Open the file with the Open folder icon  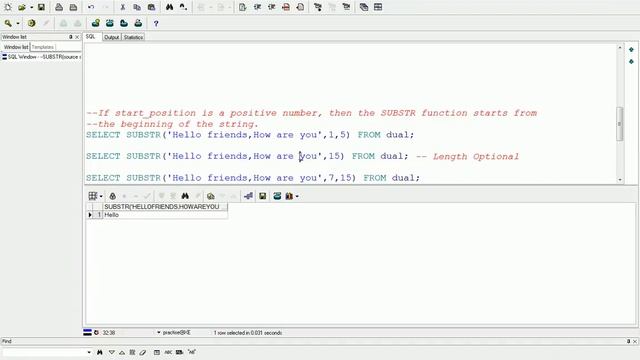pyautogui.click(x=22, y=7)
